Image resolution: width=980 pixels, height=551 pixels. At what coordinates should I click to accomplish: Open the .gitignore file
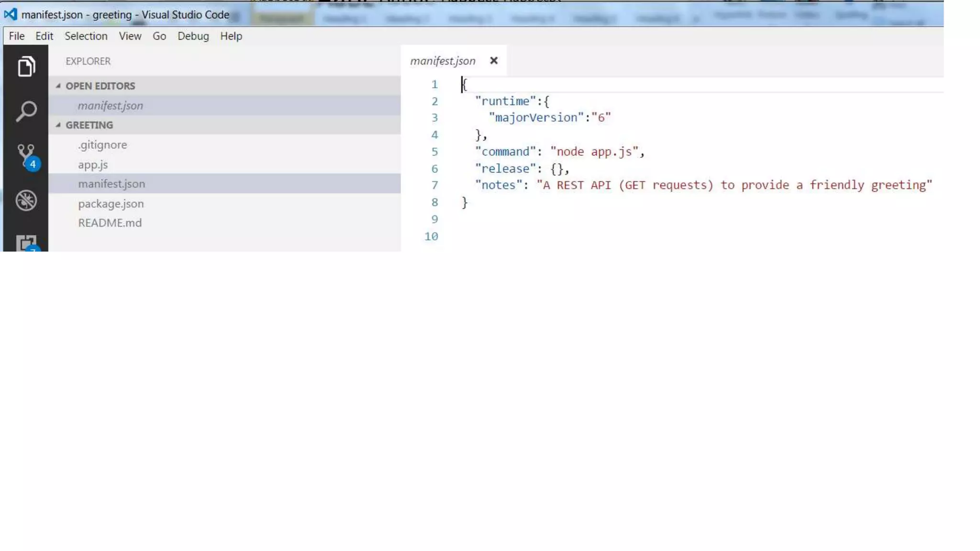[102, 145]
